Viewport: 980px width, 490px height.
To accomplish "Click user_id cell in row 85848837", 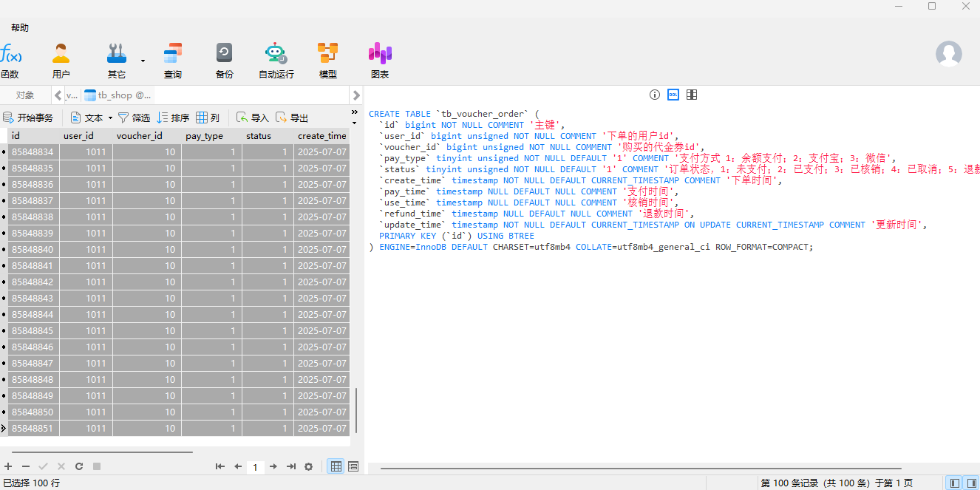I will [86, 201].
